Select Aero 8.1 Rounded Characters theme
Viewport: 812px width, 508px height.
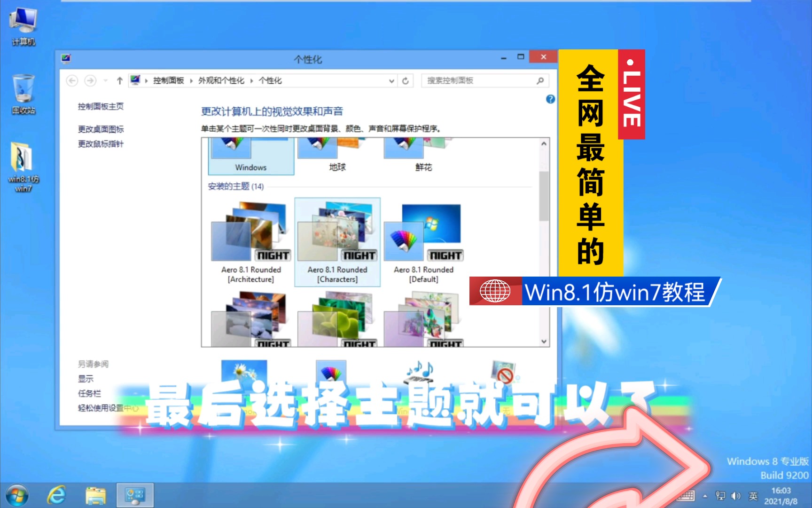click(337, 242)
